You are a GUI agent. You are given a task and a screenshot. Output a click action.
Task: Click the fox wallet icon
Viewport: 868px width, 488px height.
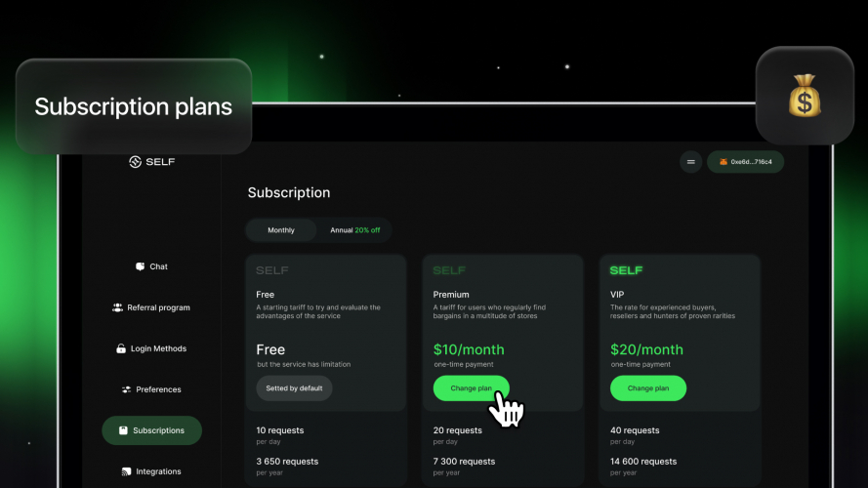(723, 162)
